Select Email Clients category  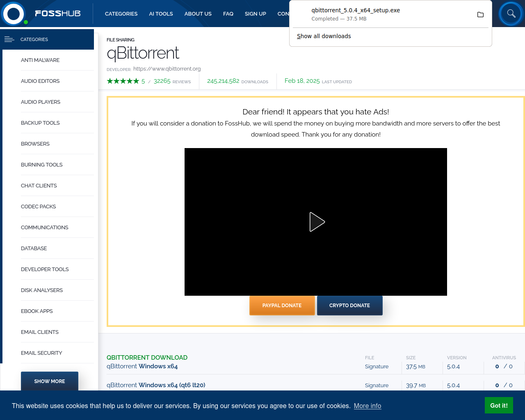pyautogui.click(x=40, y=332)
